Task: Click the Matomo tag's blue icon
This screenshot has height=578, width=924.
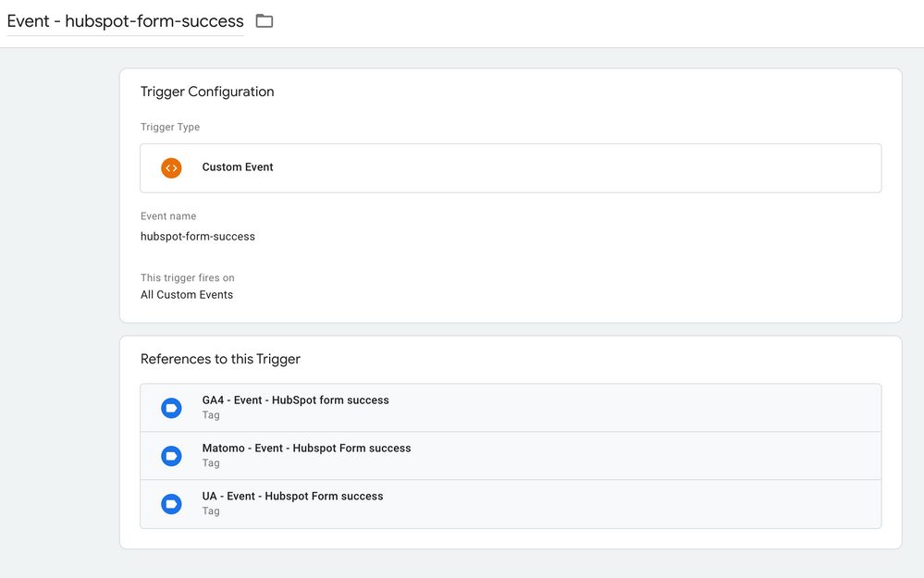Action: tap(171, 456)
